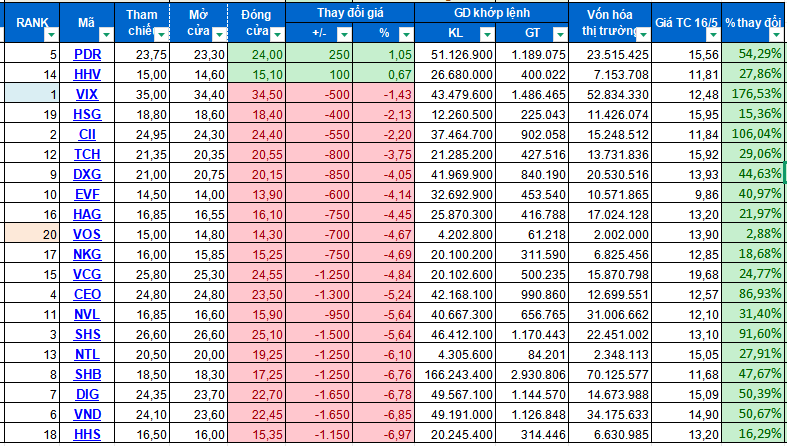Open the % price change filter dropdown
Screen dimensions: 787x446
[406, 34]
